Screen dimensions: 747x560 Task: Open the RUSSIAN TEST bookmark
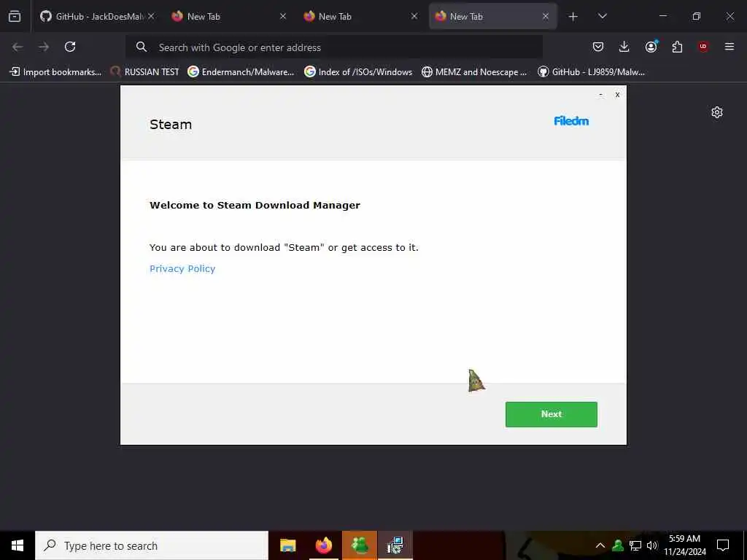click(x=145, y=72)
